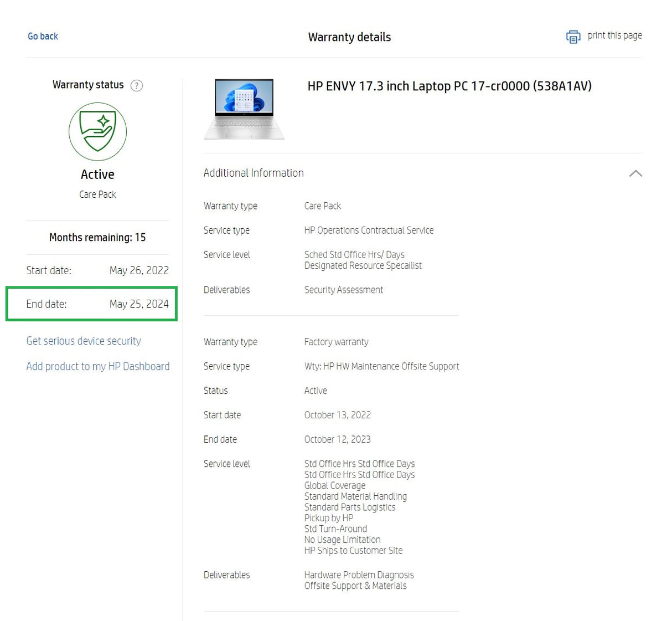Viewport: 672px width, 621px height.
Task: Open the Warranty status help question mark
Action: (x=136, y=85)
